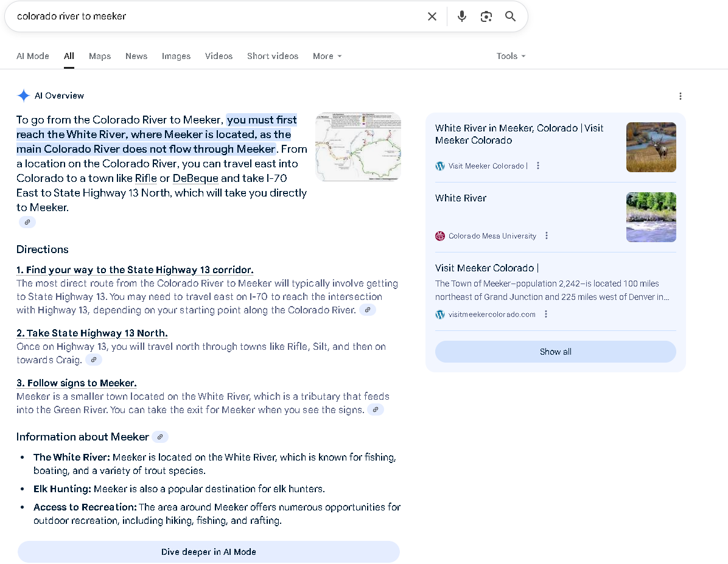The height and width of the screenshot is (564, 728).
Task: Click step '1. Find your way to the State Highway 13 corridor'
Action: pyautogui.click(x=135, y=270)
